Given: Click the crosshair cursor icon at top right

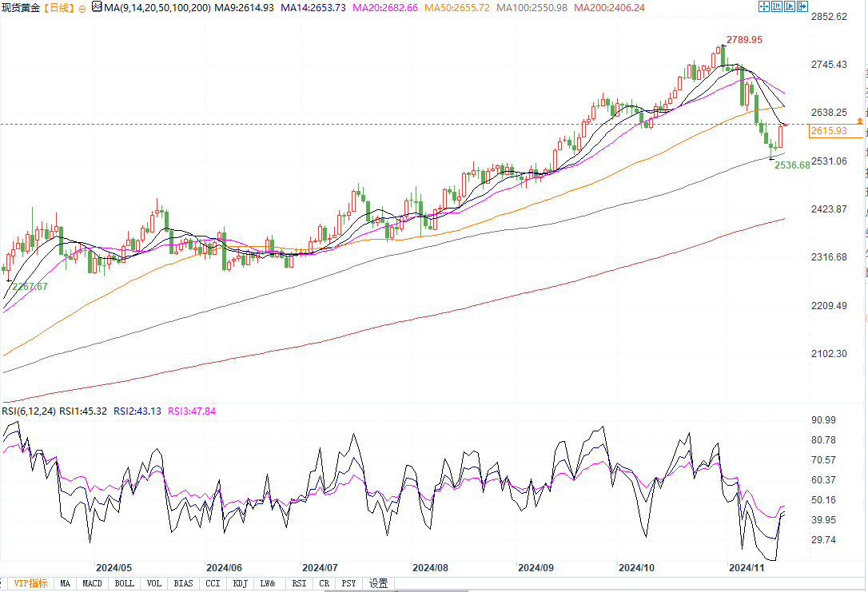Looking at the screenshot, I should (762, 7).
